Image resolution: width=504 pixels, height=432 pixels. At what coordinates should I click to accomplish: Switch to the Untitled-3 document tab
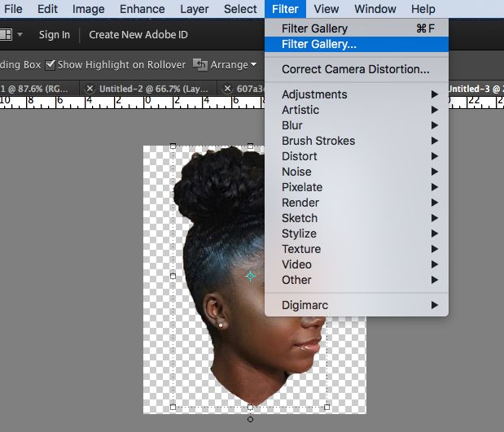pyautogui.click(x=476, y=88)
